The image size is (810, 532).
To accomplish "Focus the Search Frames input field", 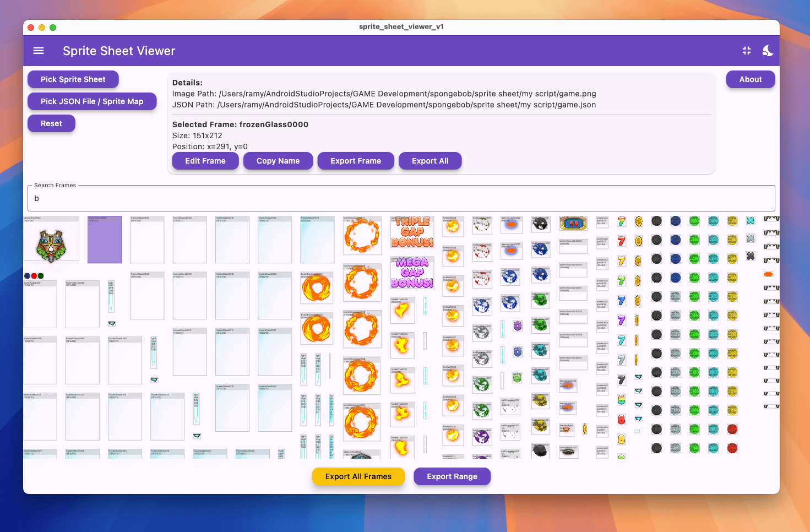I will click(x=401, y=198).
